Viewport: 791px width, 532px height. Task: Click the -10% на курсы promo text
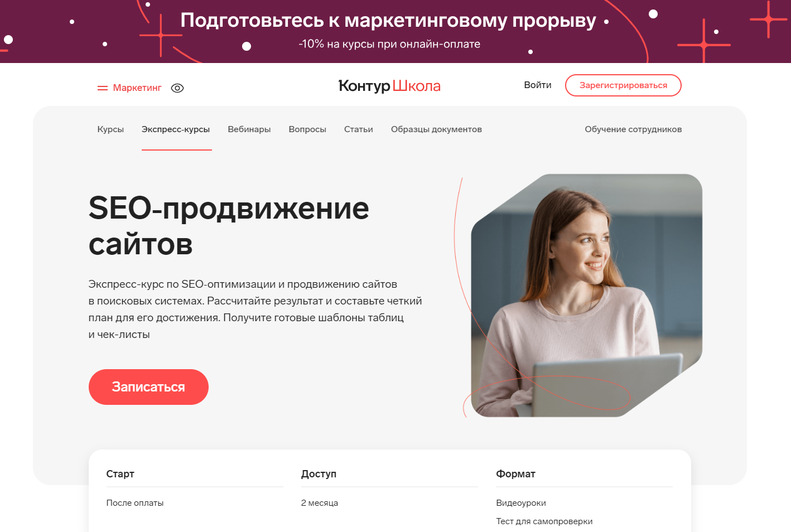click(x=389, y=44)
